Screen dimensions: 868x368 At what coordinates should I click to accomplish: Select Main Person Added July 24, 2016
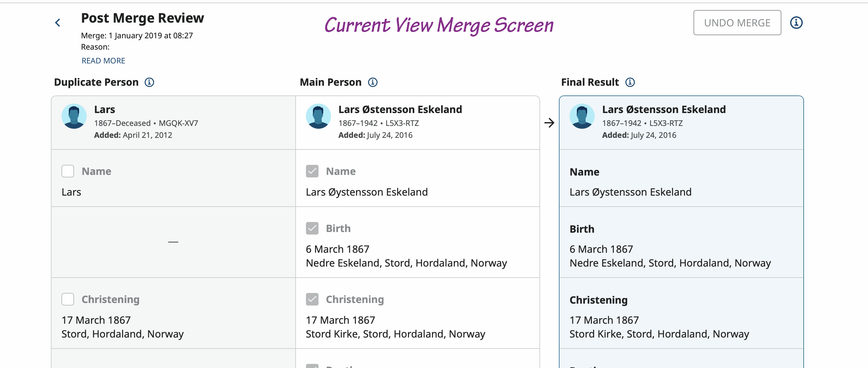[x=375, y=135]
